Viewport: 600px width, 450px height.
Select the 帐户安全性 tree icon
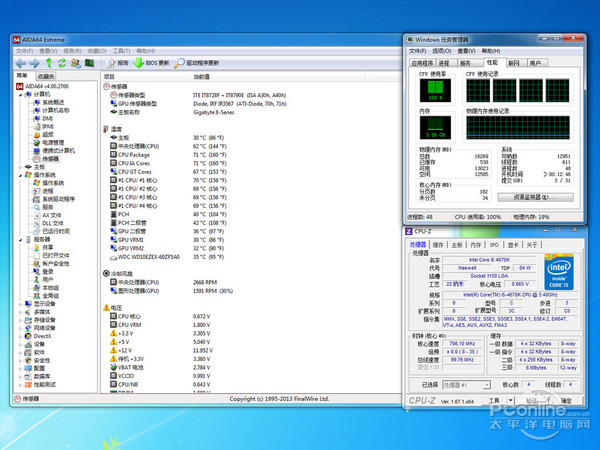pyautogui.click(x=37, y=264)
